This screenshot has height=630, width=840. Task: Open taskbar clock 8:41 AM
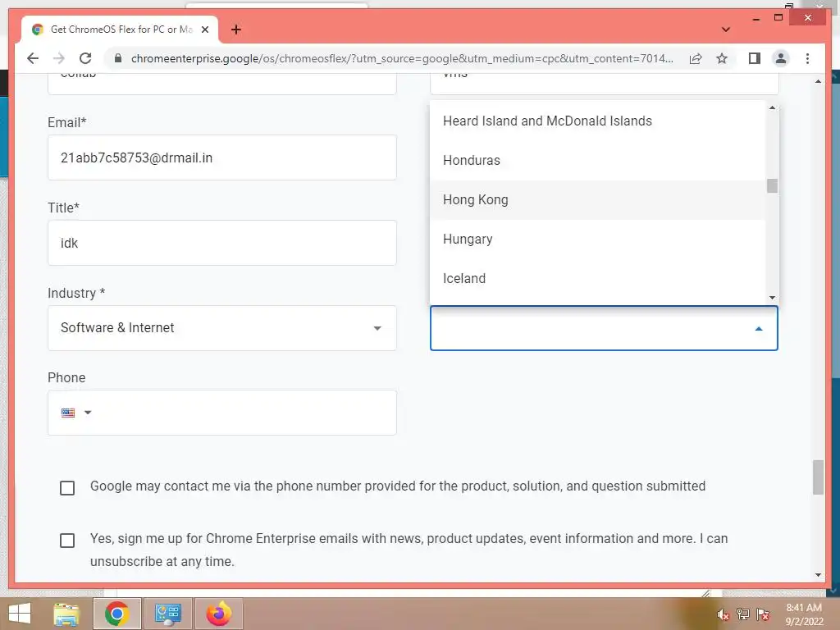[804, 614]
